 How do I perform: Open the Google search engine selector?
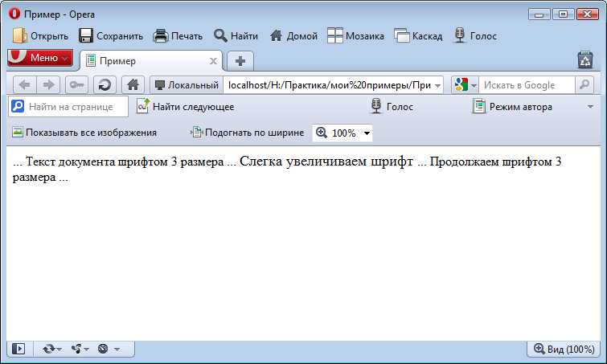(466, 84)
